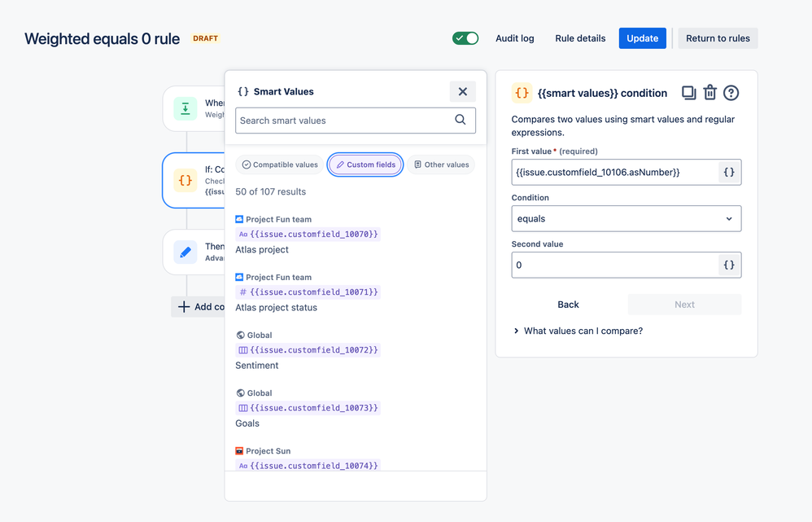Select the Compatible values tab
The width and height of the screenshot is (812, 522).
280,164
